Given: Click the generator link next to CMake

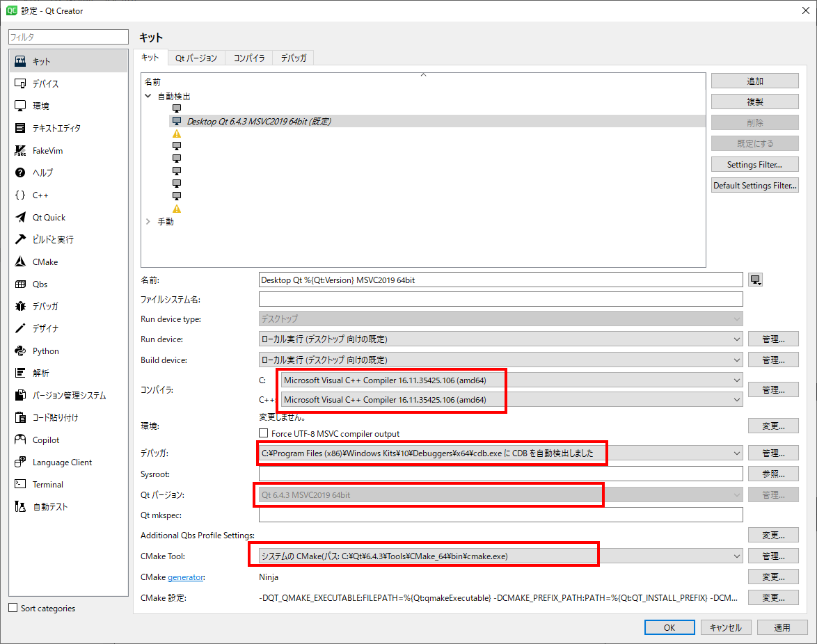Looking at the screenshot, I should click(186, 577).
